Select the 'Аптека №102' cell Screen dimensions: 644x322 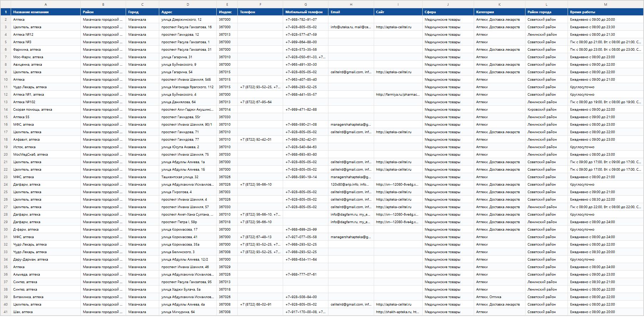click(x=46, y=102)
